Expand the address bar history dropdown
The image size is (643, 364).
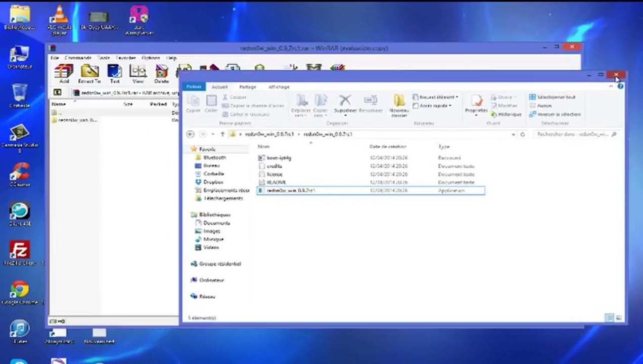click(514, 134)
